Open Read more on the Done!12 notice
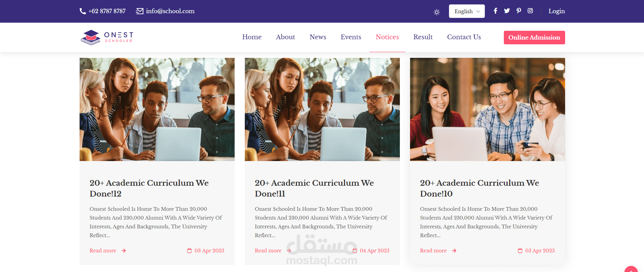The height and width of the screenshot is (272, 644). click(x=103, y=251)
